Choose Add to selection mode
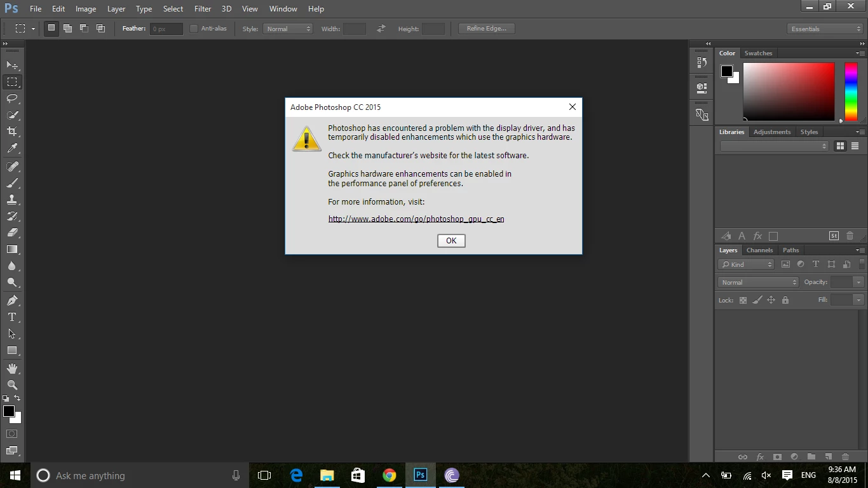 pos(67,29)
